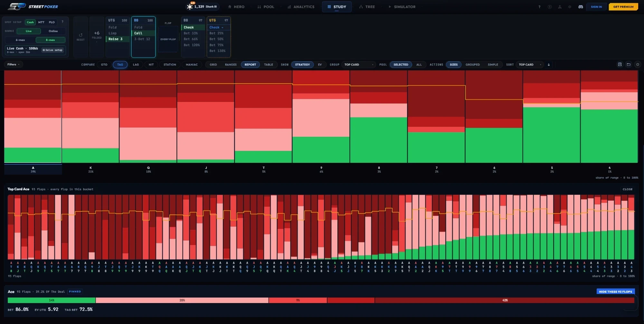Click the save icon in the report toolbar
The height and width of the screenshot is (324, 644).
620,64
